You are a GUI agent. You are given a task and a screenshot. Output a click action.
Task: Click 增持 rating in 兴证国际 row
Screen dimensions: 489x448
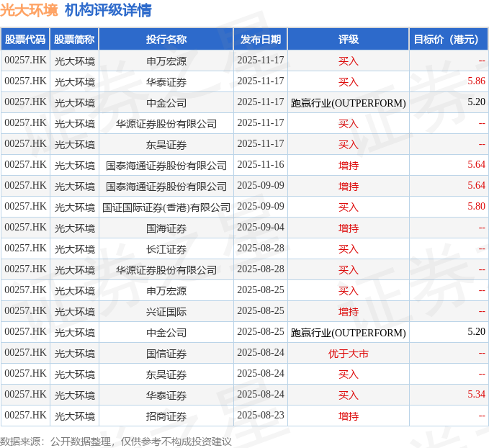(x=349, y=312)
